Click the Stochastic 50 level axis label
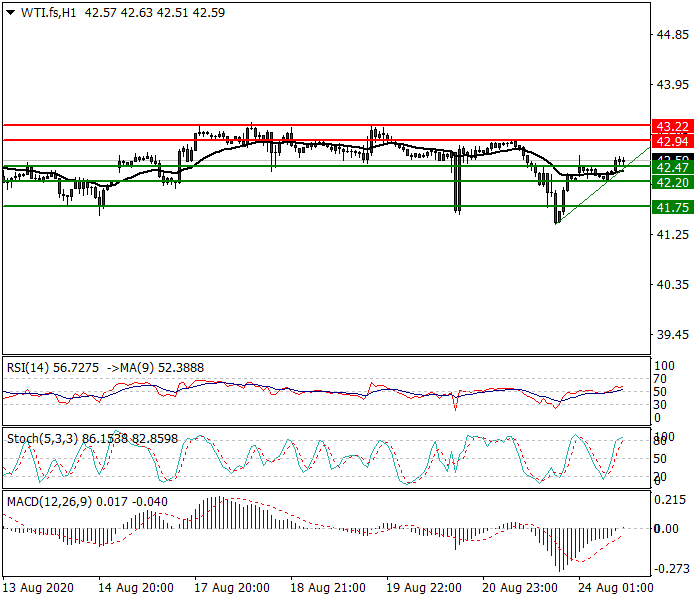The width and height of the screenshot is (700, 600). click(660, 459)
